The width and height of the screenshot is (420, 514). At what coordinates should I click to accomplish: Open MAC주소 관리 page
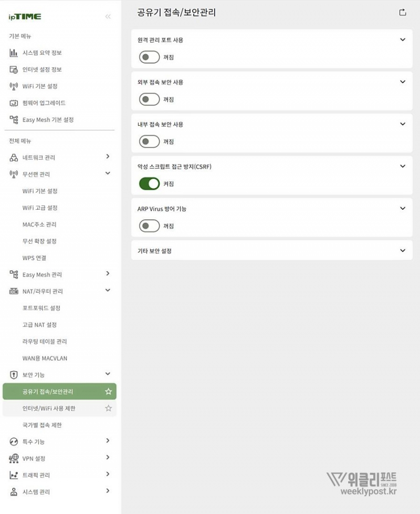coord(39,224)
